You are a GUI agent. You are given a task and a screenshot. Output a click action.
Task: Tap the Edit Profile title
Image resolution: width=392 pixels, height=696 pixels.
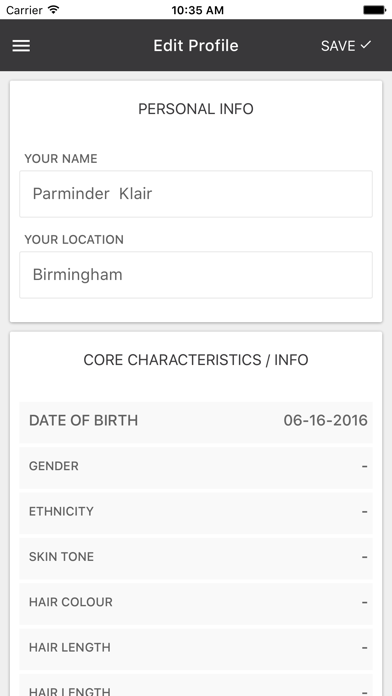(196, 46)
